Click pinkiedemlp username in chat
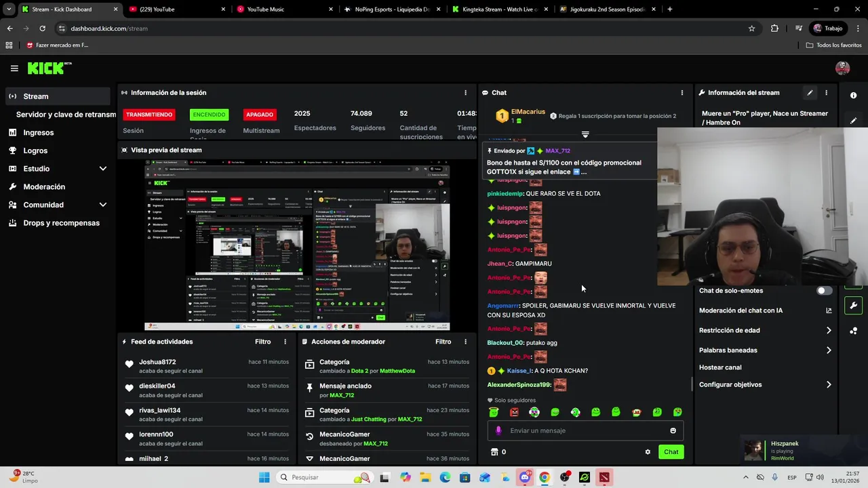This screenshot has height=488, width=868. point(506,194)
